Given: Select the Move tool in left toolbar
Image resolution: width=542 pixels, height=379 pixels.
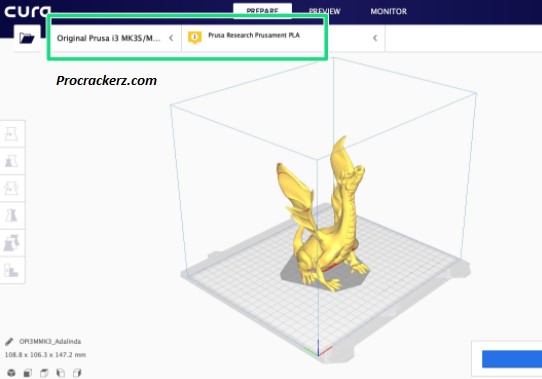Looking at the screenshot, I should tap(11, 134).
